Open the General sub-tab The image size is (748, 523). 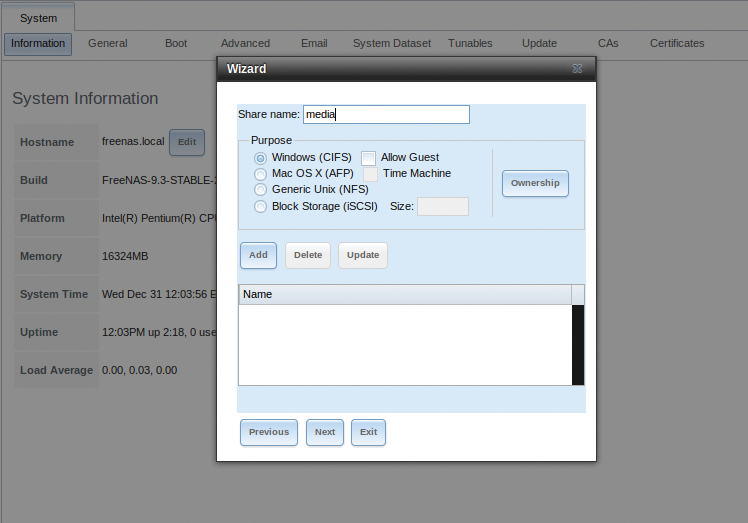[x=108, y=43]
